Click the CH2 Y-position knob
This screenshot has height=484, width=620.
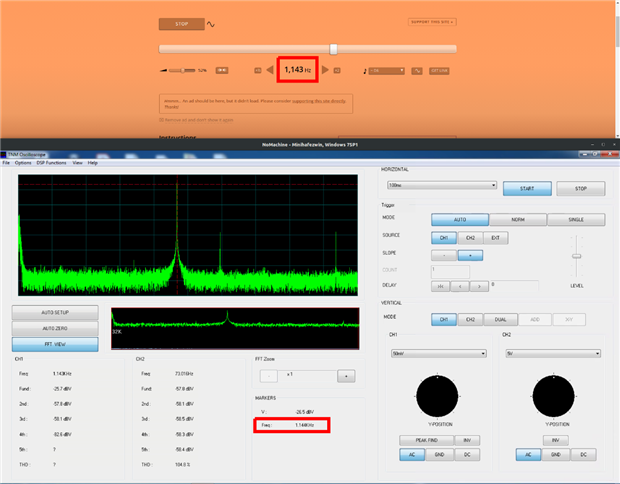coord(554,396)
